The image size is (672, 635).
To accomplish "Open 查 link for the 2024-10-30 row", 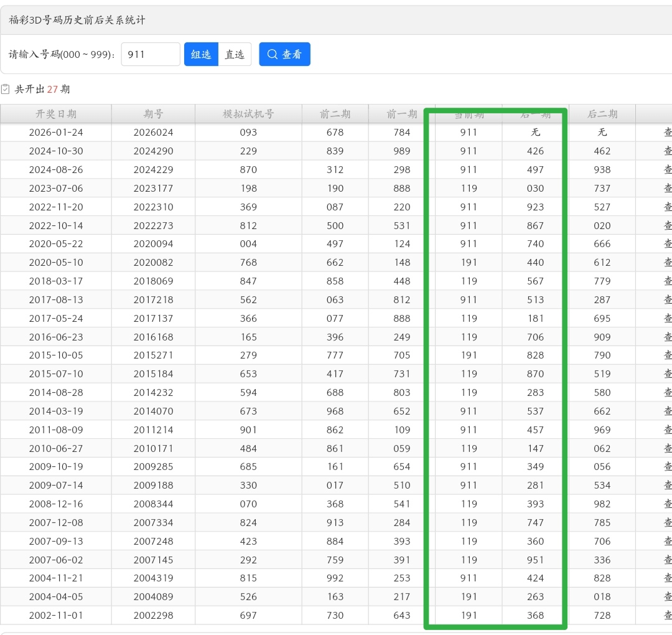I will [667, 151].
